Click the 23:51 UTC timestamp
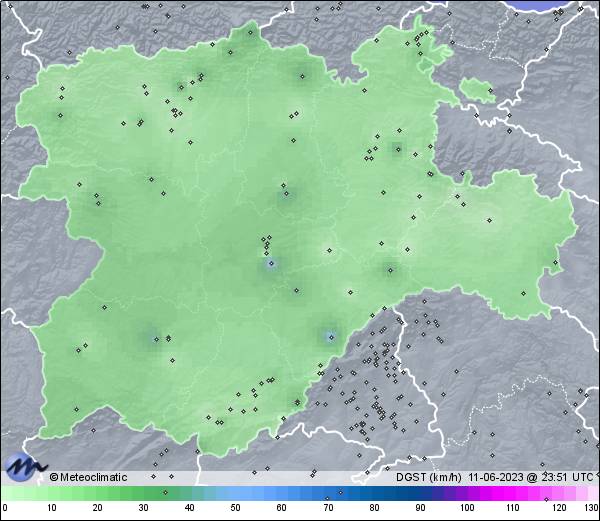This screenshot has width=600, height=521. point(566,477)
